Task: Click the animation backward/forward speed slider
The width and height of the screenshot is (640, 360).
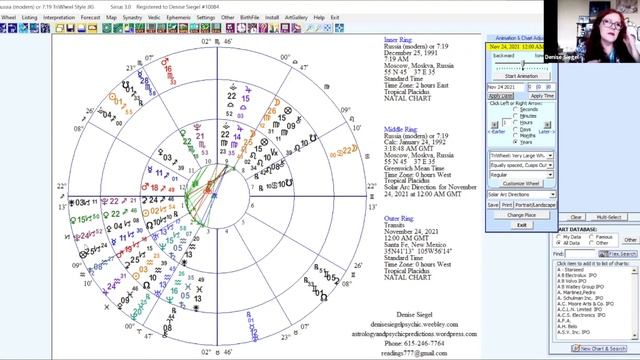Action: point(523,63)
